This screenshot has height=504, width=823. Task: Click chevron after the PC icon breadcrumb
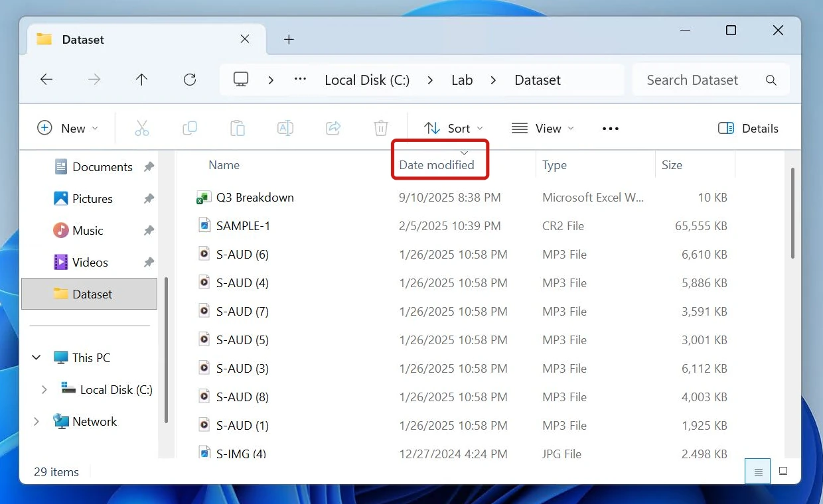coord(271,80)
